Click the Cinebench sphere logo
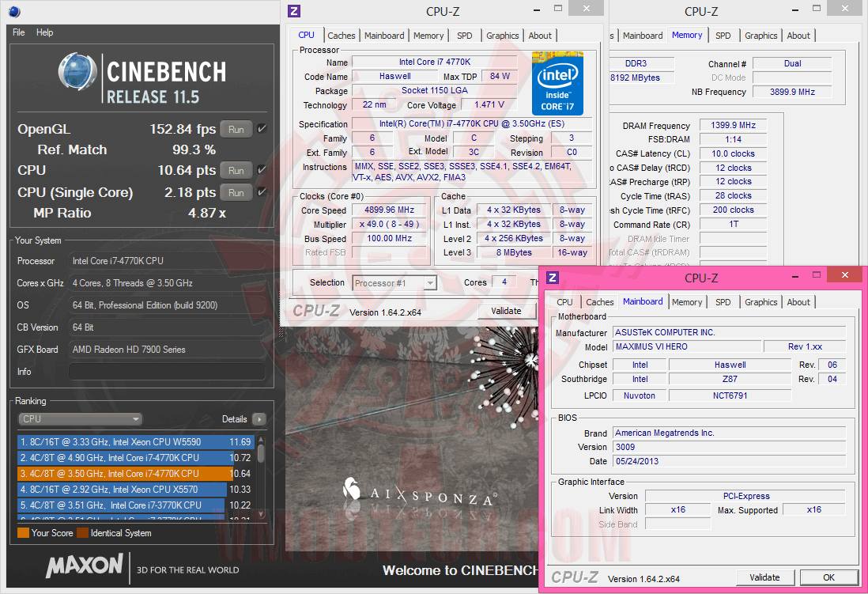This screenshot has width=868, height=594. tap(77, 71)
